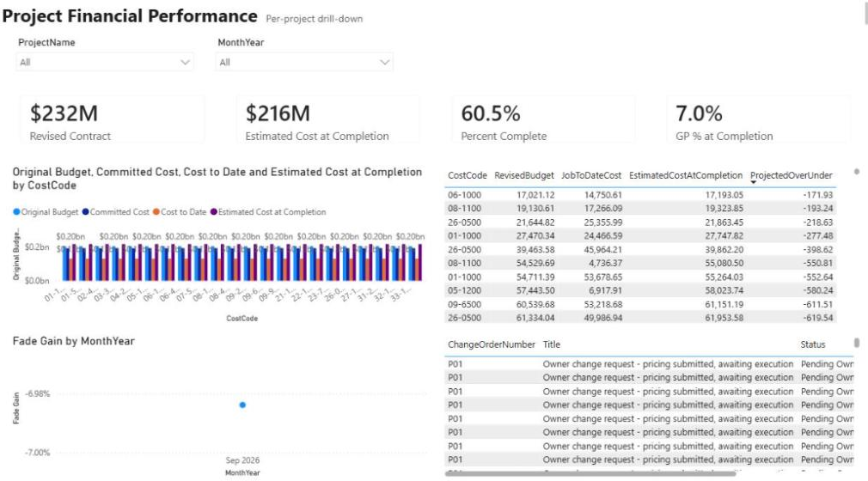Sort table by CostCode column header
Screen dimensions: 868x481
tap(468, 175)
